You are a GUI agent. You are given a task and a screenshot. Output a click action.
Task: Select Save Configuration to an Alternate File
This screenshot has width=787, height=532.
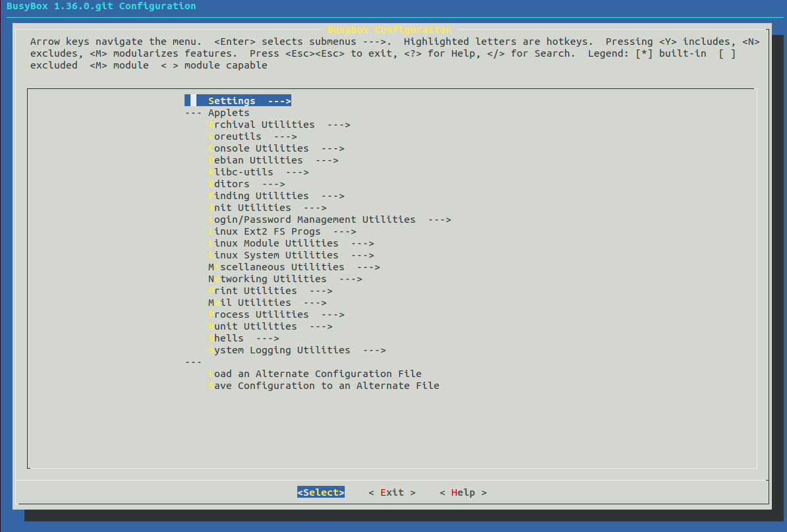pyautogui.click(x=321, y=385)
